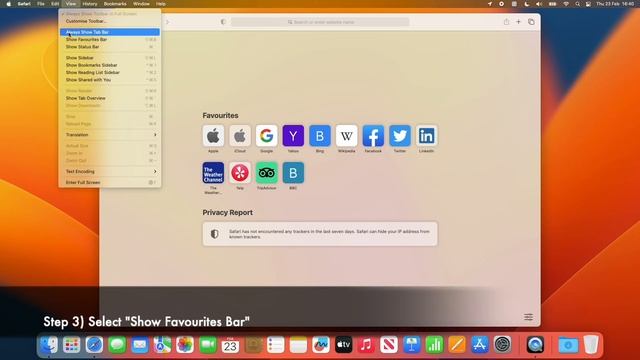Open App Store from the Dock
This screenshot has width=640, height=360.
[x=480, y=345]
